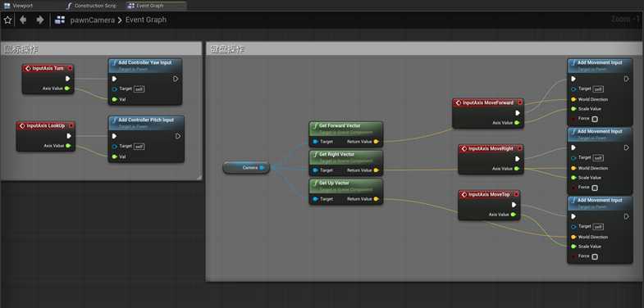Select the InputAxis MoveForward node title
This screenshot has height=308, width=644.
point(487,102)
